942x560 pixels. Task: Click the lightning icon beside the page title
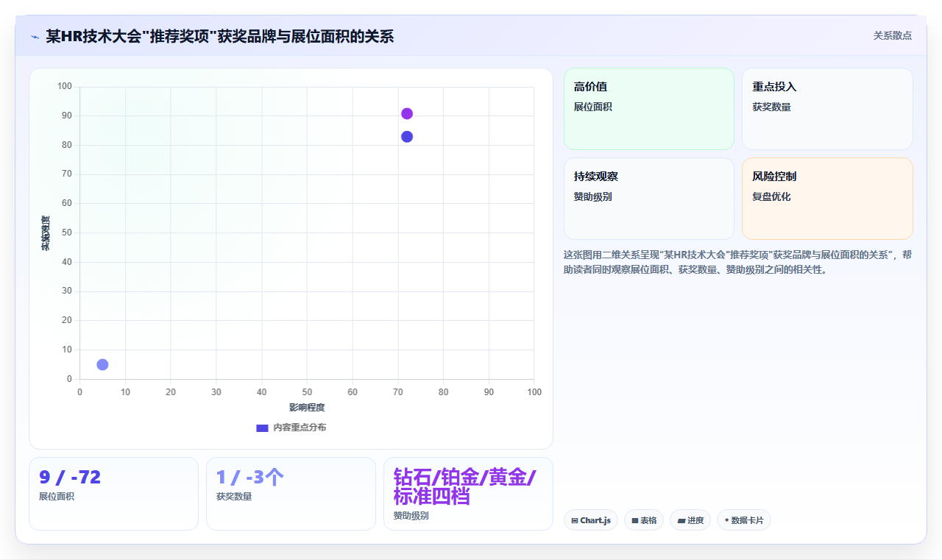click(x=35, y=36)
